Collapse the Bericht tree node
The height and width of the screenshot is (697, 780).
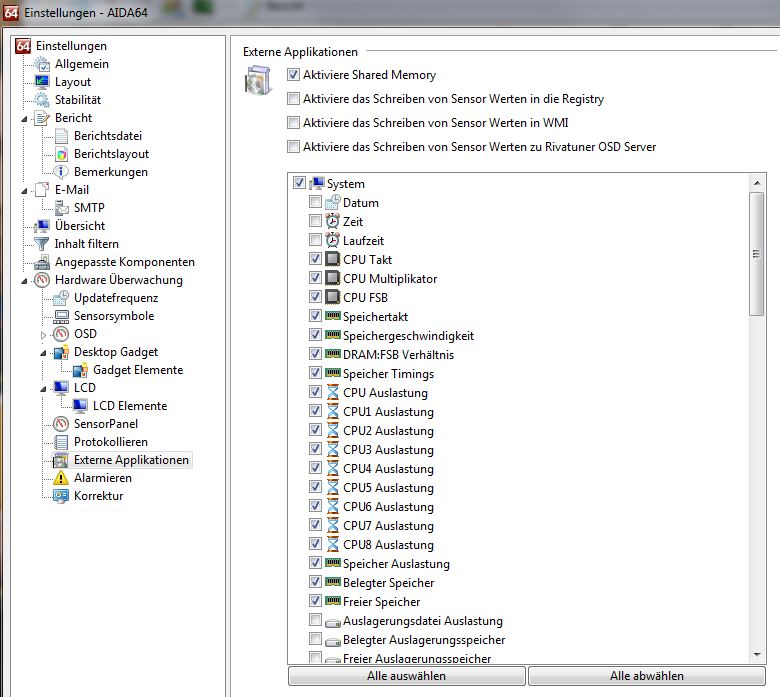tap(24, 119)
